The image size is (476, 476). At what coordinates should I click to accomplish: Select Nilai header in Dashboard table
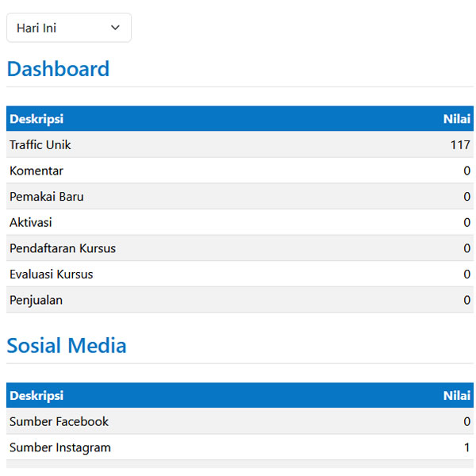point(457,119)
